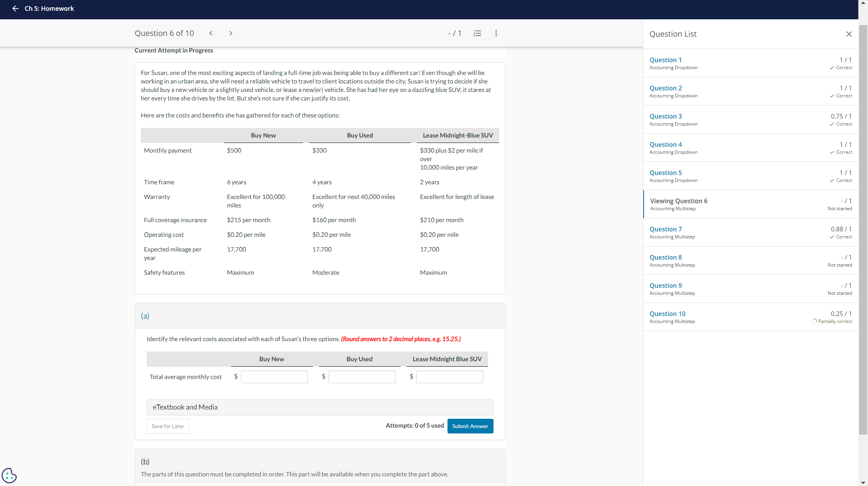This screenshot has width=868, height=486.
Task: Click scrollbar down arrow at bottom right
Action: pos(863,483)
